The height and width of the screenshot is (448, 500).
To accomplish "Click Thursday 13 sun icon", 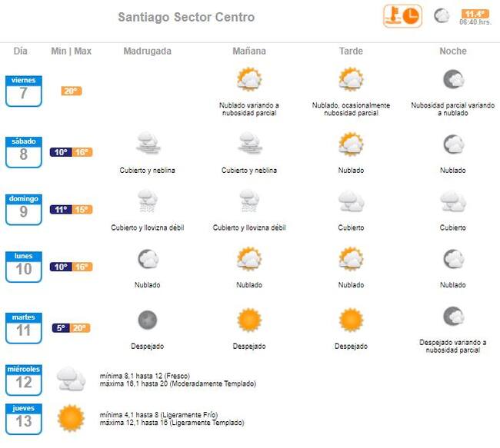I will click(71, 417).
